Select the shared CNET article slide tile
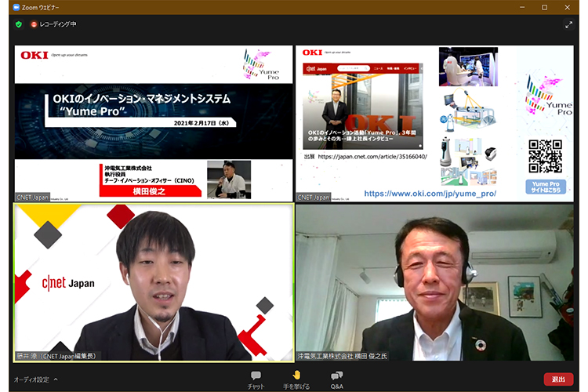This screenshot has height=392, width=588. (x=434, y=123)
